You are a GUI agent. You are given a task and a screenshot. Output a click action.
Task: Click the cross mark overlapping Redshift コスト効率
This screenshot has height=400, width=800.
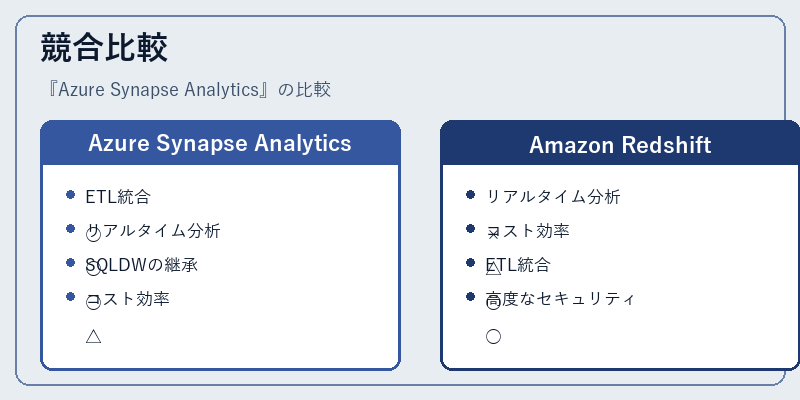tap(493, 235)
